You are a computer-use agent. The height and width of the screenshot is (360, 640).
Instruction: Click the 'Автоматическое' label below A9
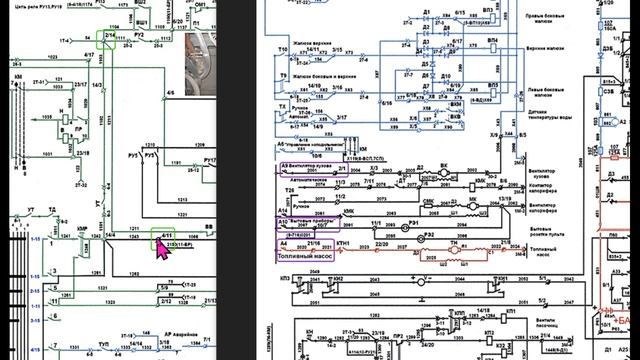[308, 180]
